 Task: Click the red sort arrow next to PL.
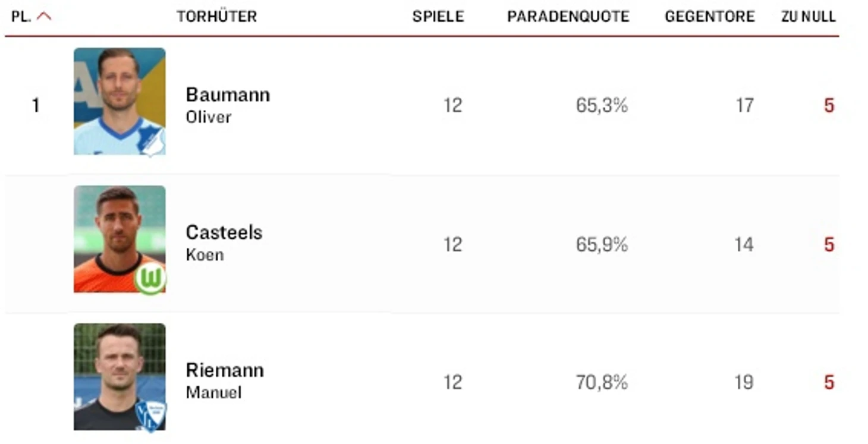click(43, 17)
